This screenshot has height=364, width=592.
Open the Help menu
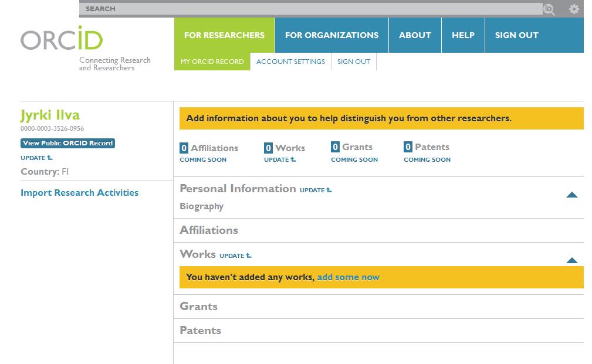coord(464,35)
